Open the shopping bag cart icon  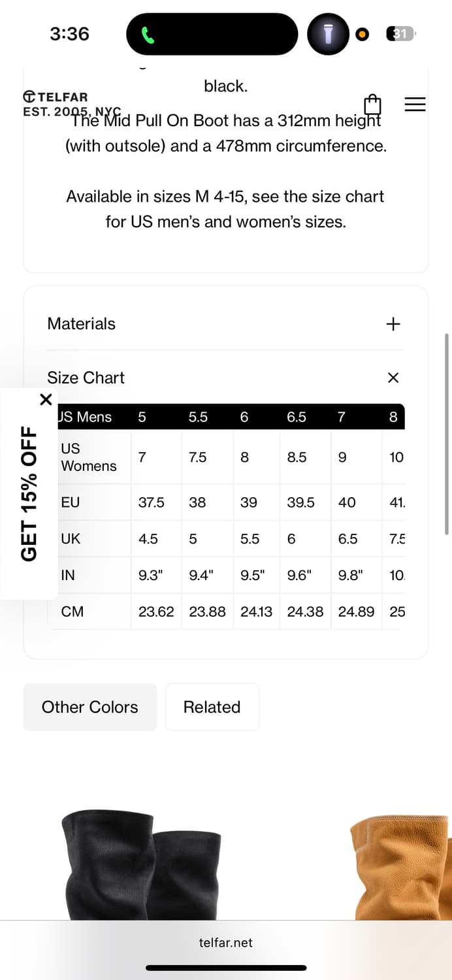click(372, 105)
